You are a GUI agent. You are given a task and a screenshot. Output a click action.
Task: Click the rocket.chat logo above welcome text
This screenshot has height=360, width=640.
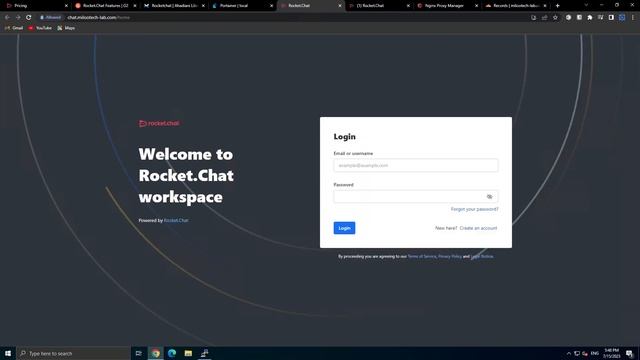pyautogui.click(x=159, y=123)
